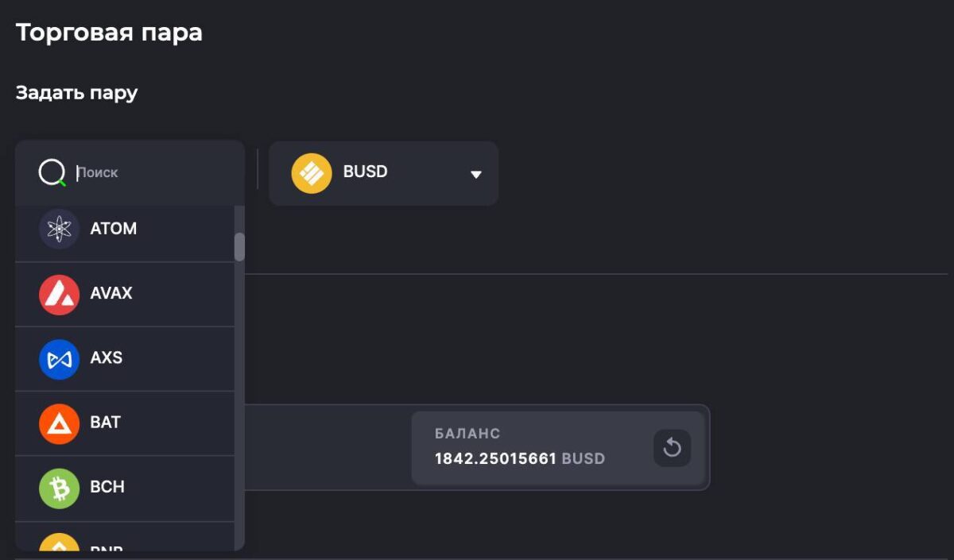Viewport: 954px width, 560px height.
Task: Refresh the balance with the reload icon
Action: [672, 448]
